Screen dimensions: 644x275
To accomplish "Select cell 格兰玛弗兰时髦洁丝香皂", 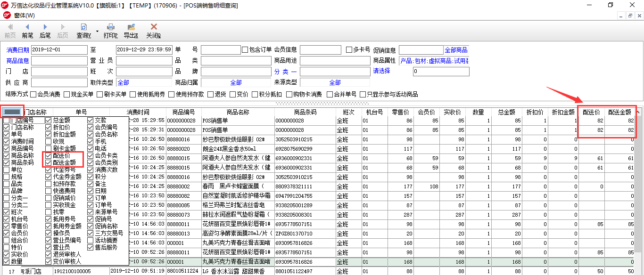I will point(238,205).
